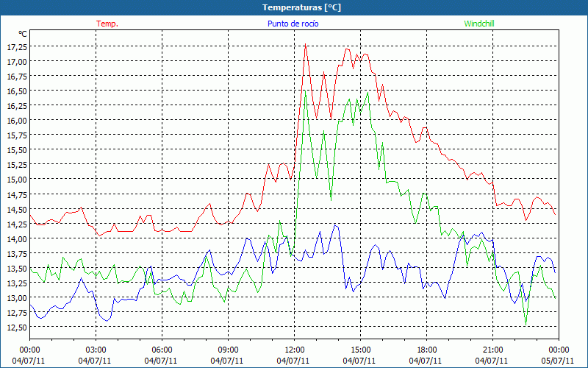Click the 06:00 time axis label
Image resolution: width=588 pixels, height=368 pixels.
click(x=162, y=350)
